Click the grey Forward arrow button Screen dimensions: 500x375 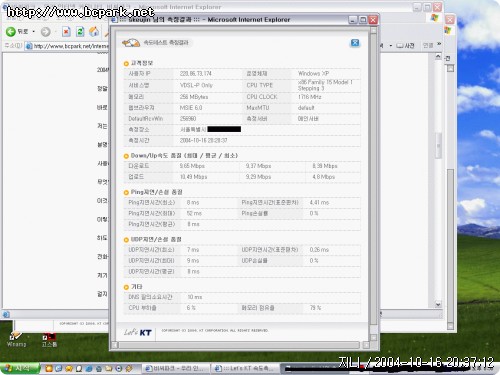pos(46,32)
